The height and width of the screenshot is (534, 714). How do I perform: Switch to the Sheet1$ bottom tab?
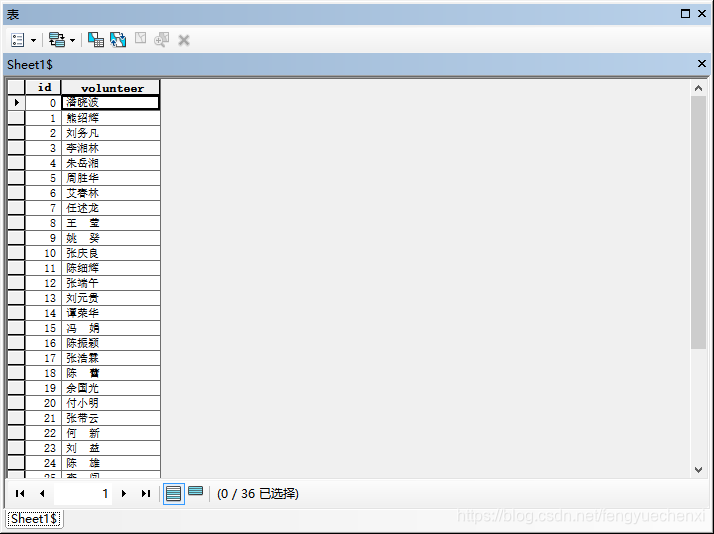[x=34, y=519]
